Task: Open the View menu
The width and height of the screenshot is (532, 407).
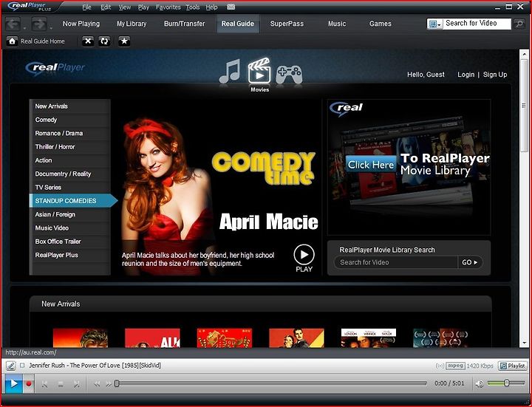Action: pyautogui.click(x=125, y=7)
